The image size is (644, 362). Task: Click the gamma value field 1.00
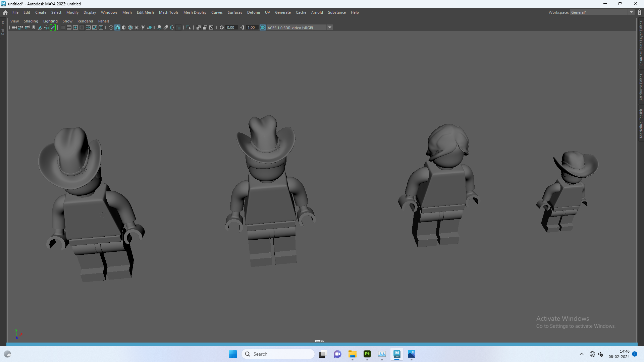tap(252, 27)
